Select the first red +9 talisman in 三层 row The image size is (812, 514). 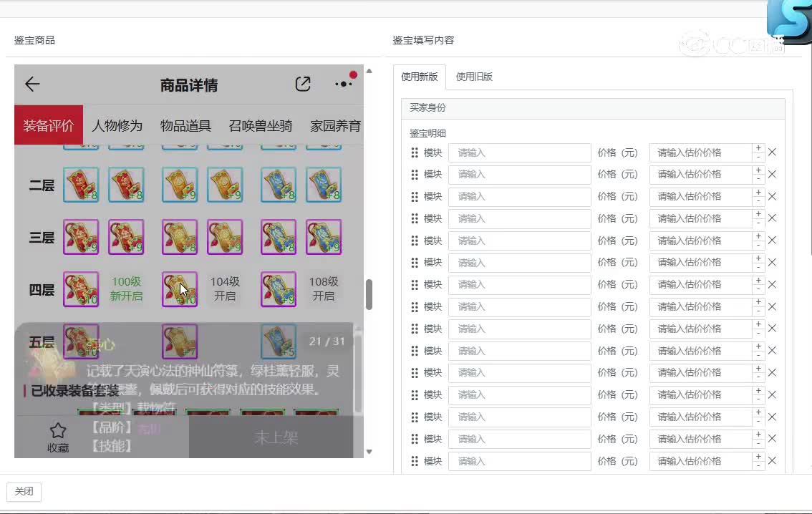(x=81, y=237)
